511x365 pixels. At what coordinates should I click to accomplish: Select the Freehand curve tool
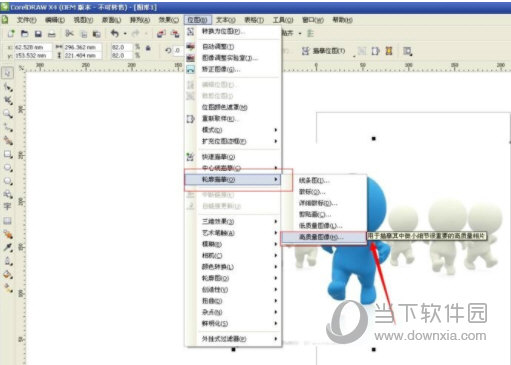pos(8,127)
